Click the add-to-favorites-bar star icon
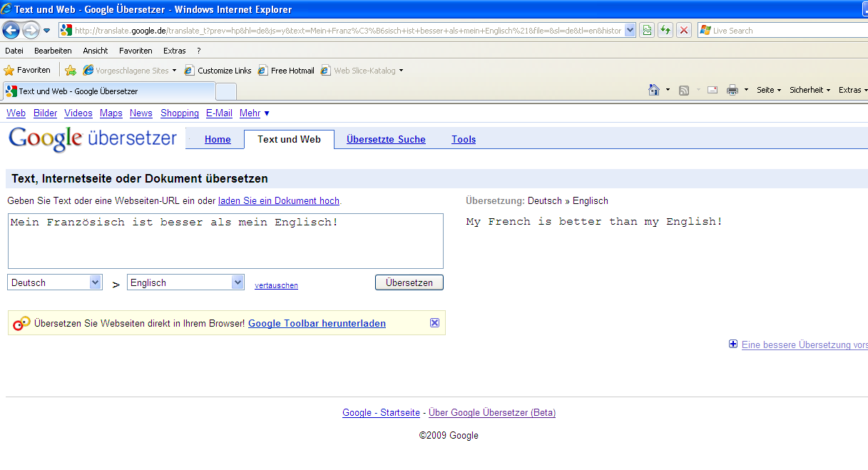The image size is (868, 470). point(71,70)
